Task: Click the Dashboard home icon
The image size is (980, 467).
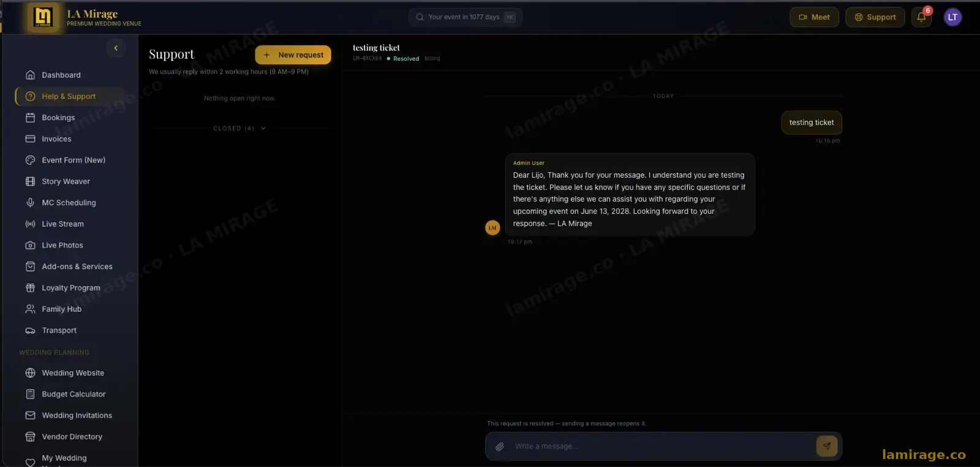Action: click(30, 75)
